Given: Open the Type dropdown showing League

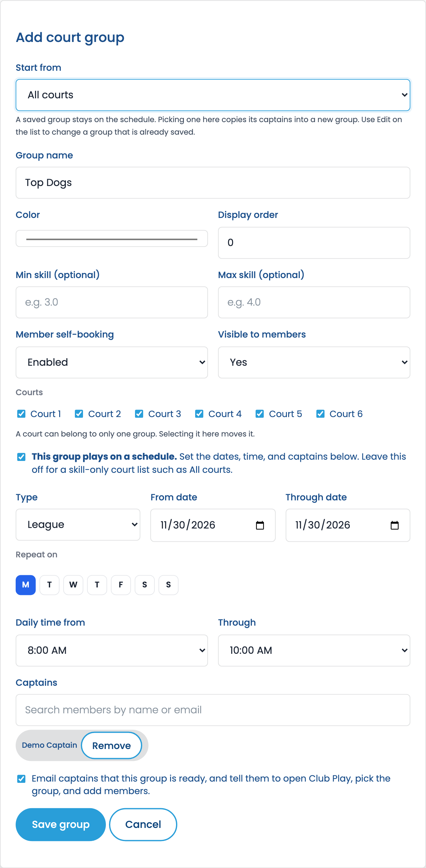Looking at the screenshot, I should [78, 524].
